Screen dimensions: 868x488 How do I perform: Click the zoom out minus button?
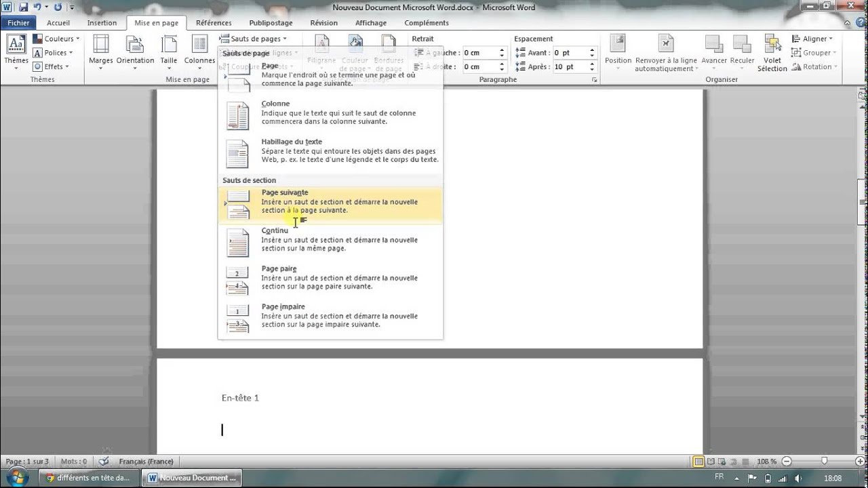tap(787, 462)
